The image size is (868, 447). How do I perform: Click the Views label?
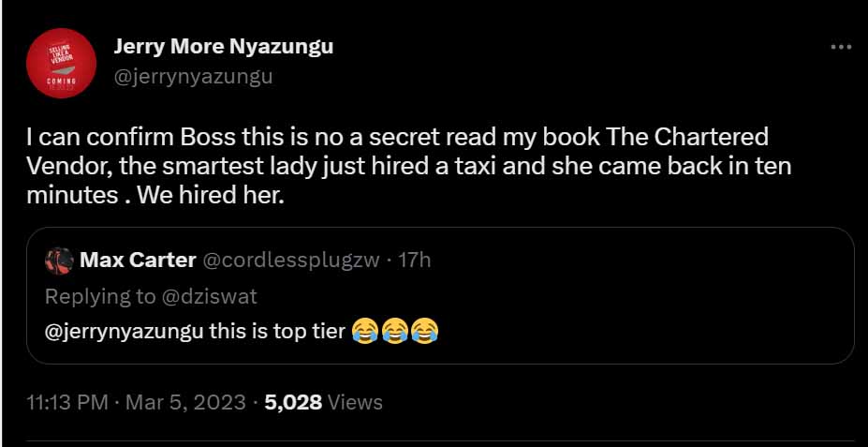tap(355, 402)
